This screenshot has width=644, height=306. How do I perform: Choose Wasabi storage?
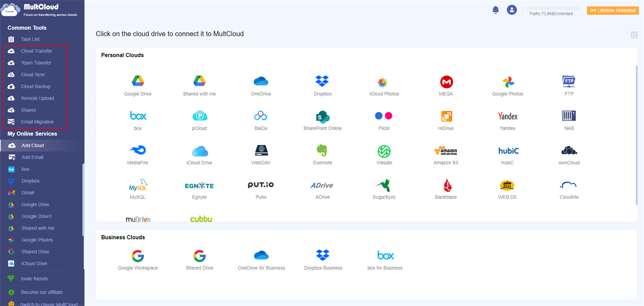pyautogui.click(x=384, y=151)
